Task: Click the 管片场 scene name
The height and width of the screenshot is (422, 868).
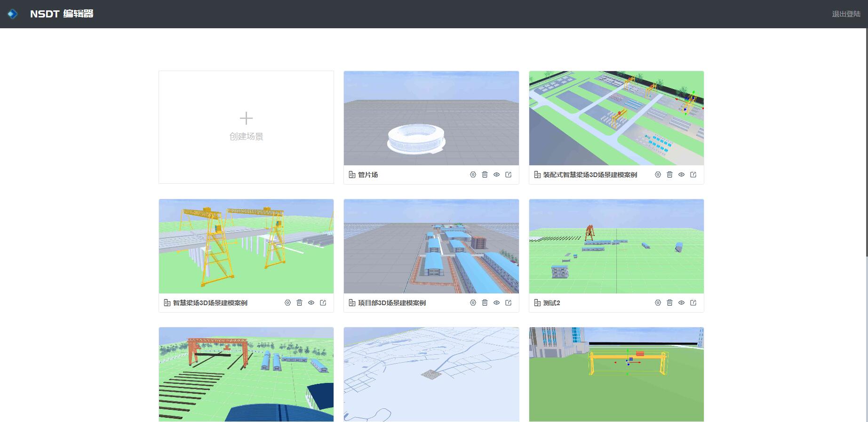Action: click(368, 175)
